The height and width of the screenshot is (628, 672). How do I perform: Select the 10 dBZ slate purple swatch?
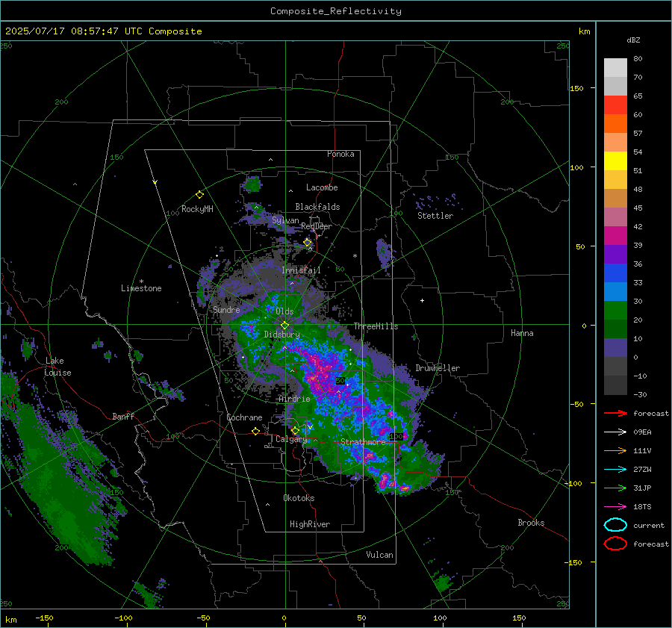[615, 347]
